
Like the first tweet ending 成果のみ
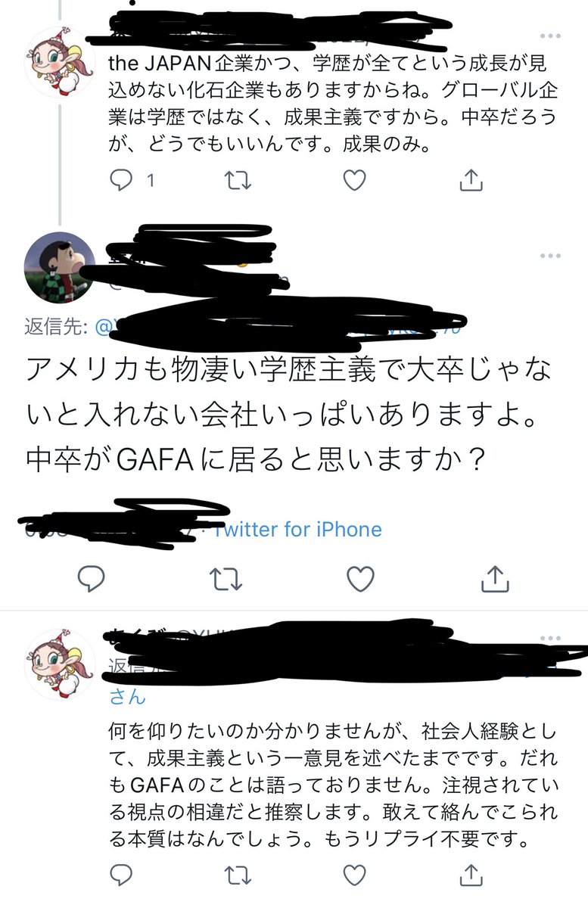click(354, 180)
